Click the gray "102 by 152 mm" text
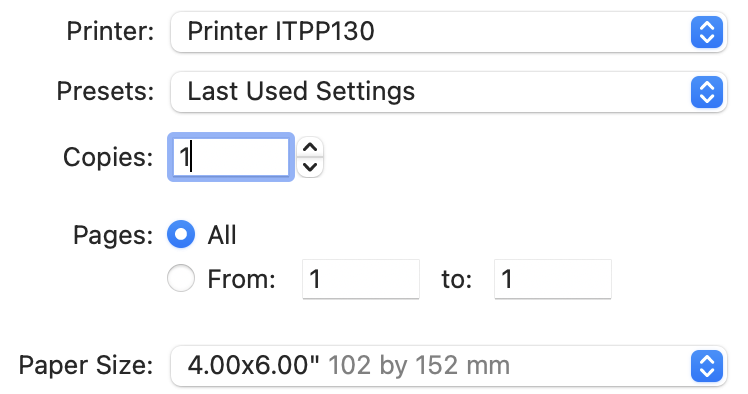Viewport: 748px width, 394px height. pos(419,366)
